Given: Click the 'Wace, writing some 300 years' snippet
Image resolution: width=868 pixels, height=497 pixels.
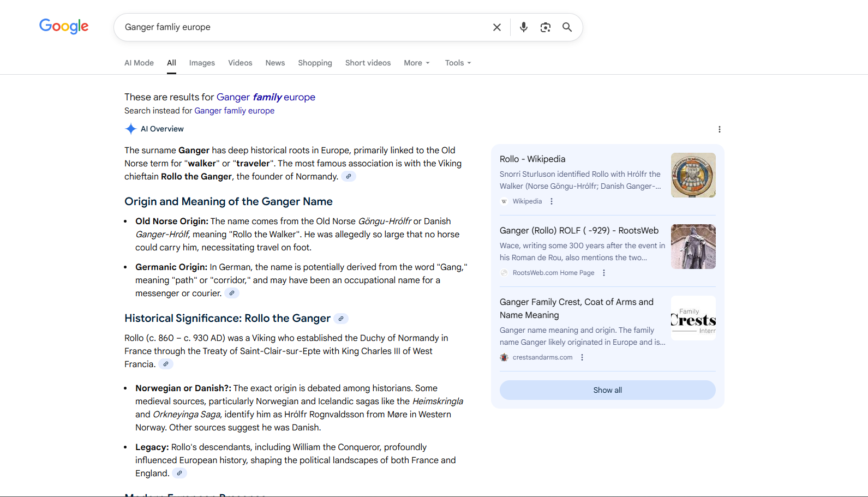Looking at the screenshot, I should click(583, 252).
